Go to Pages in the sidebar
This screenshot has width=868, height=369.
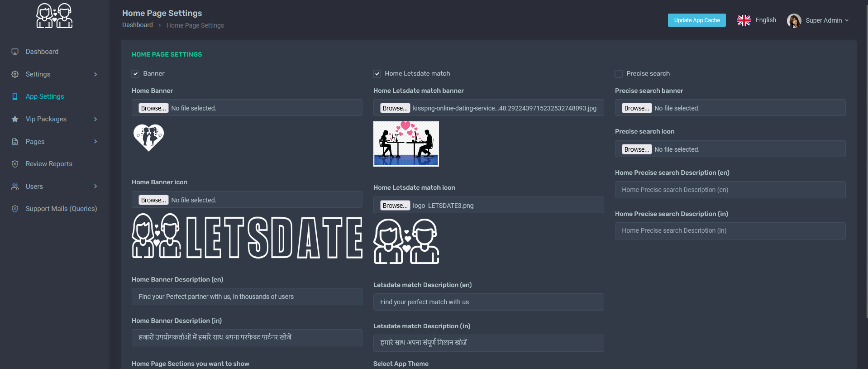tap(35, 142)
